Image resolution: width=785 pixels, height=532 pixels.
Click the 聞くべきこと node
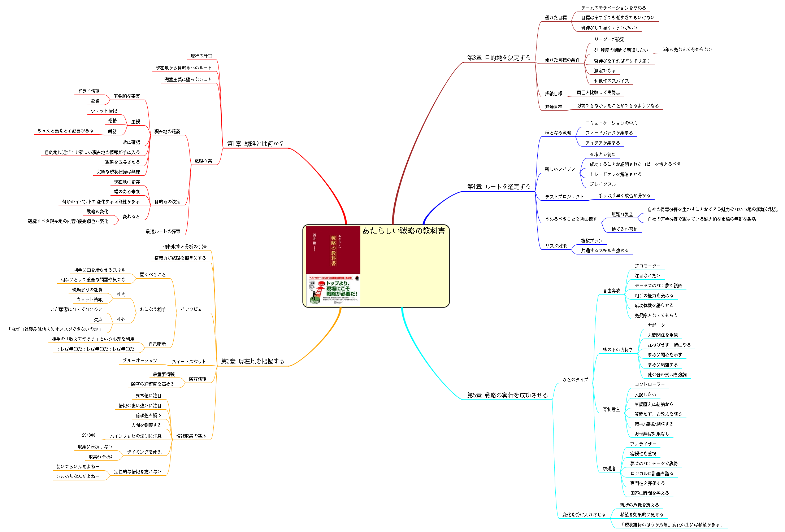pos(153,275)
